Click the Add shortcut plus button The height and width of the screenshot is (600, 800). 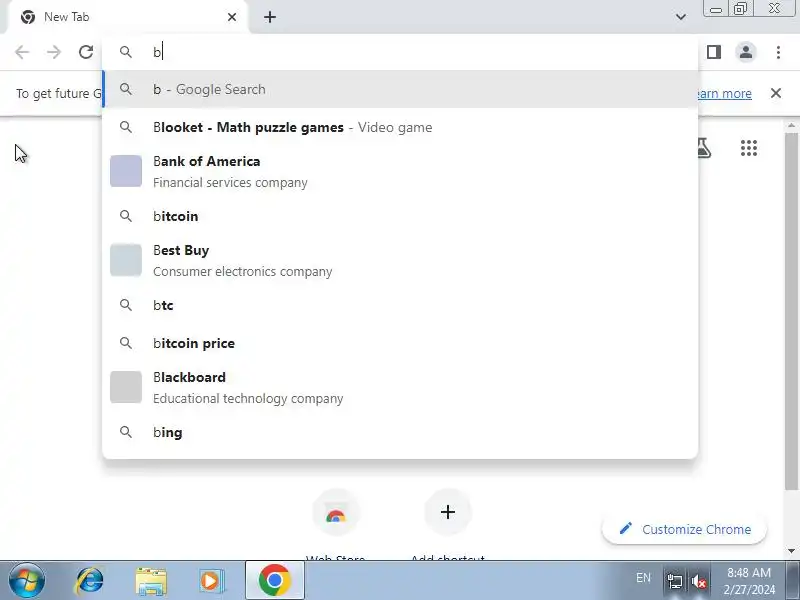point(447,512)
